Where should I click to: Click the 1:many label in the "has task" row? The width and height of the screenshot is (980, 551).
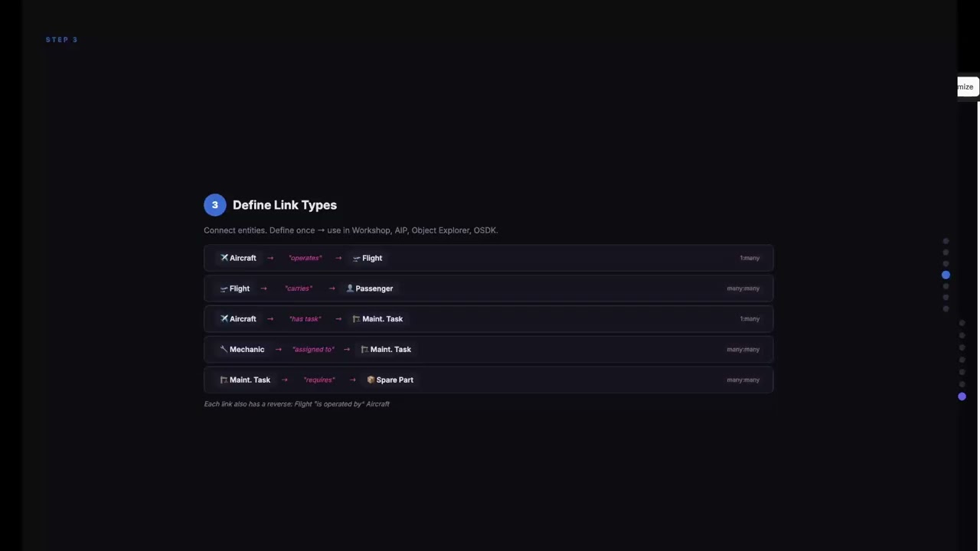[x=750, y=319]
